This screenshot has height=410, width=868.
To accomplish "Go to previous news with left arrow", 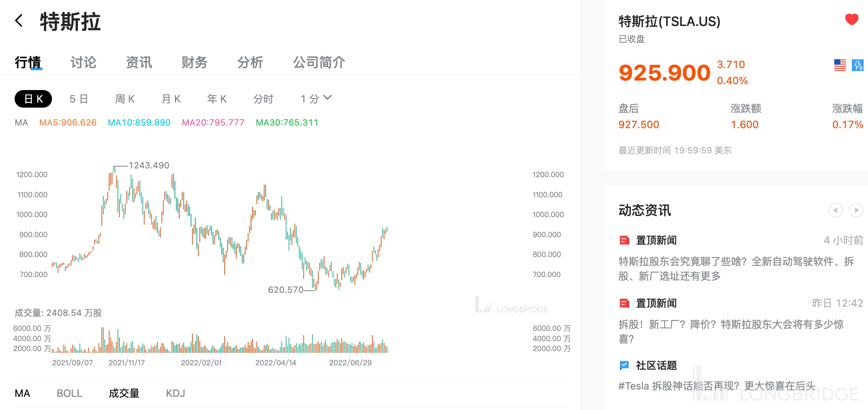I will tap(835, 210).
